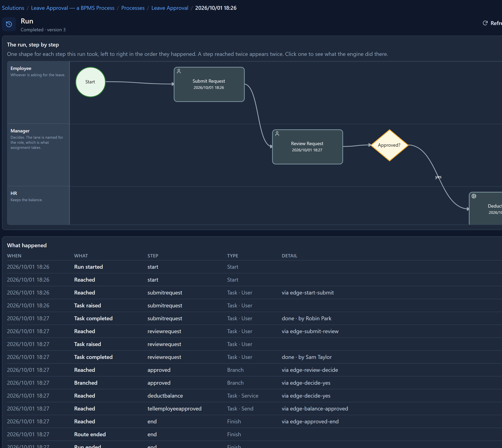502x448 pixels.
Task: Open the Leave Approval breadcrumb link
Action: [170, 8]
